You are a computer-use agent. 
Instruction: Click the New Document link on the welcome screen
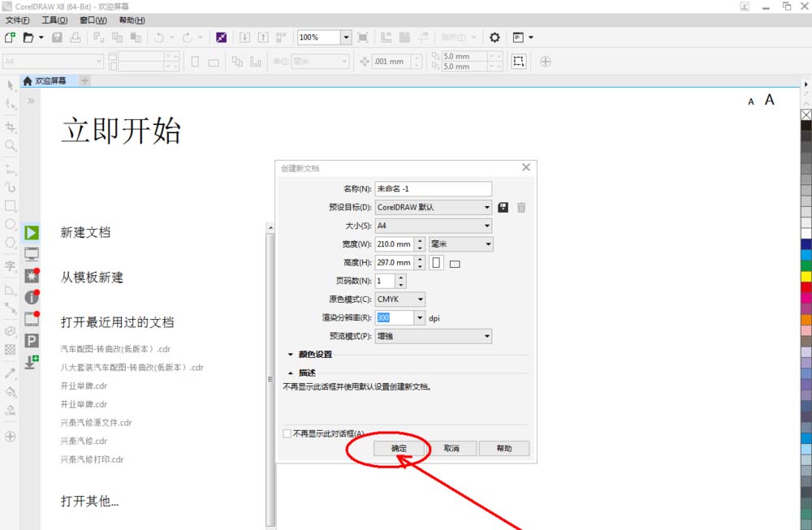[x=85, y=232]
